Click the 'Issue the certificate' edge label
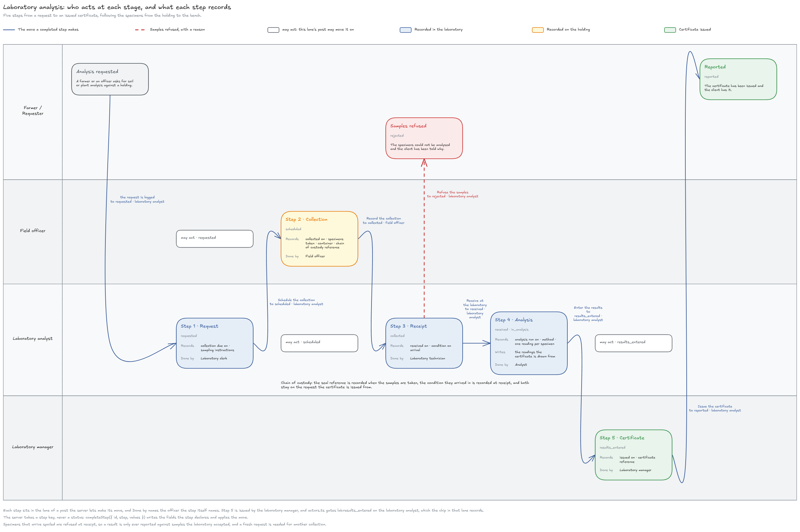Image resolution: width=800 pixels, height=532 pixels. [714, 408]
